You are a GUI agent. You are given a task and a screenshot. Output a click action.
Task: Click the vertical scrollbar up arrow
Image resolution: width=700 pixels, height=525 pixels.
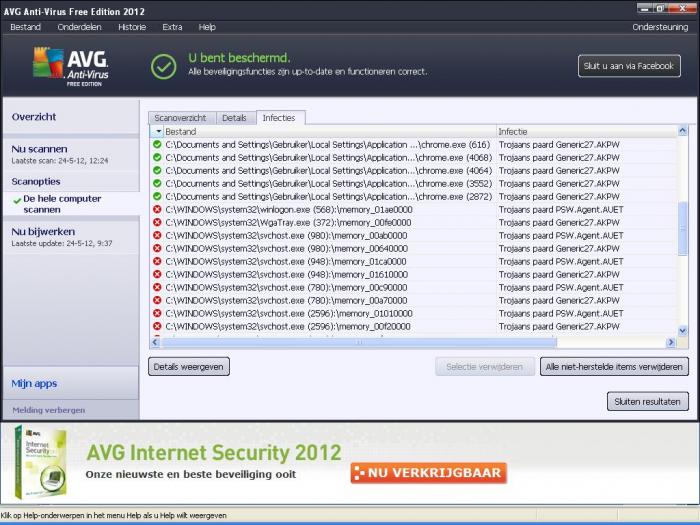point(682,131)
